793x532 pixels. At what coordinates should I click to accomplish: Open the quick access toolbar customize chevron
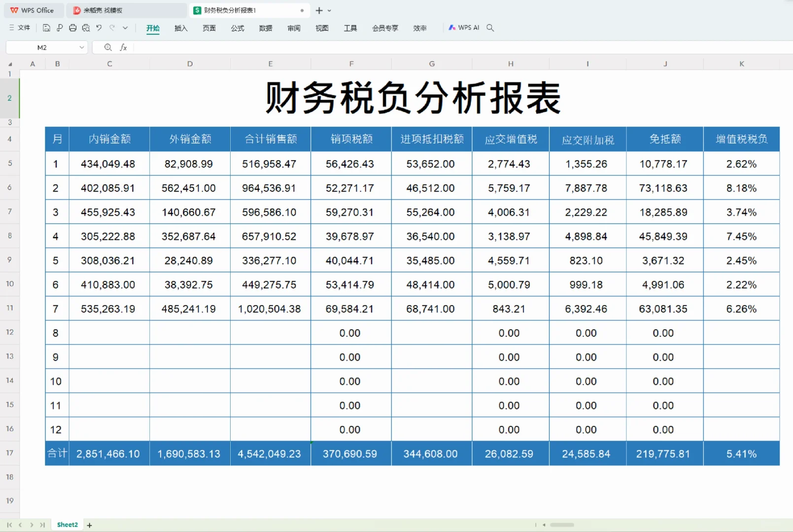pos(125,28)
